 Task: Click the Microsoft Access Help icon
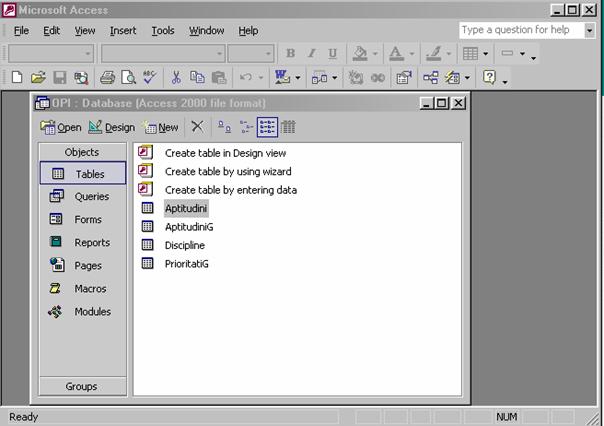point(489,77)
